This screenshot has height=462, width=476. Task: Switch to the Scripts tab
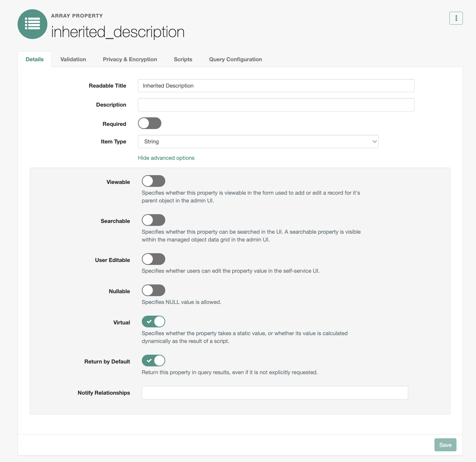pyautogui.click(x=183, y=59)
